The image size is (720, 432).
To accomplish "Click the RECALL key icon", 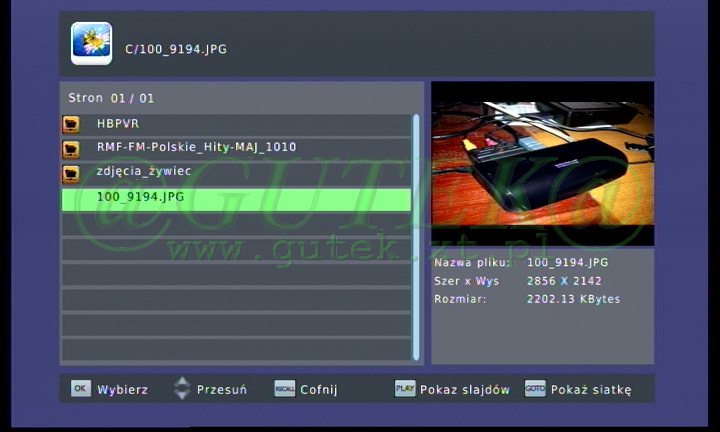I will point(285,389).
